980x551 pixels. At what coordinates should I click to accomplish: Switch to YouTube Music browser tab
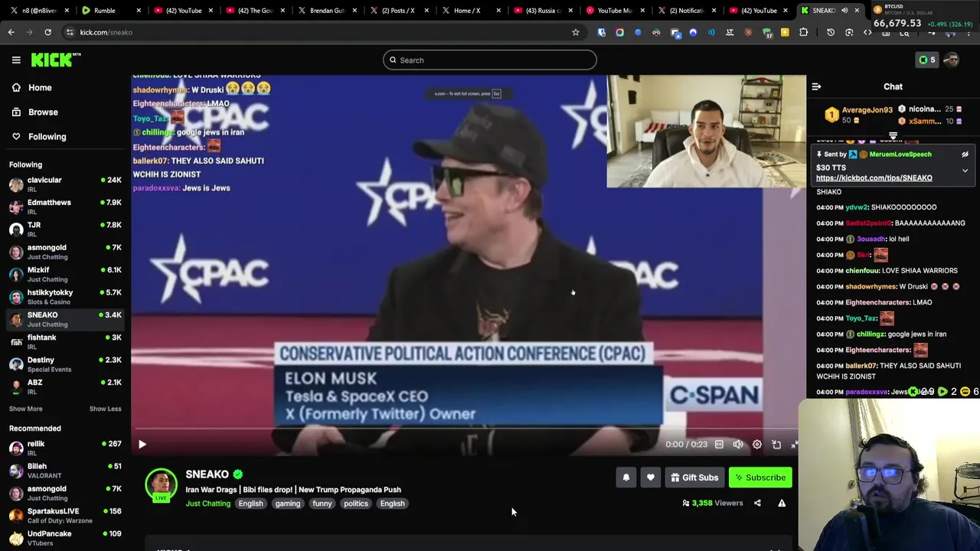(616, 11)
